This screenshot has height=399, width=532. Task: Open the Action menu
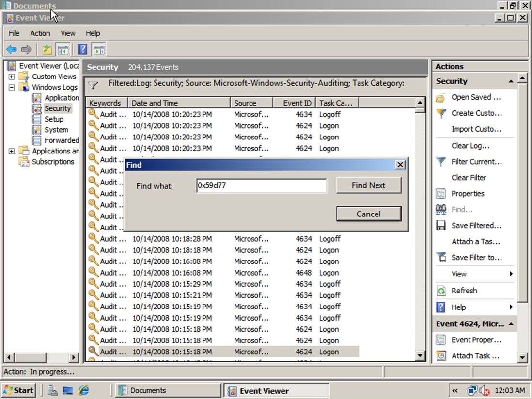[x=40, y=33]
